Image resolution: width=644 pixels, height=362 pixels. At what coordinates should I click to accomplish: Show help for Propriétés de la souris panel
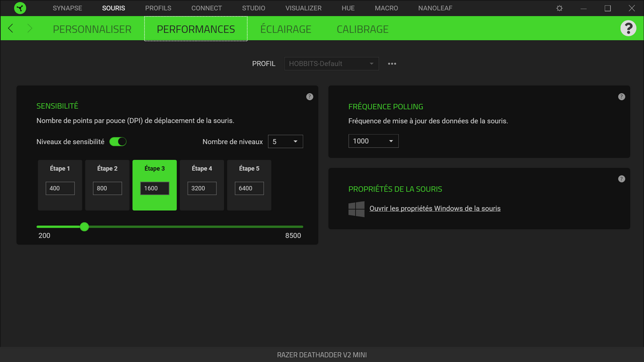pyautogui.click(x=621, y=179)
